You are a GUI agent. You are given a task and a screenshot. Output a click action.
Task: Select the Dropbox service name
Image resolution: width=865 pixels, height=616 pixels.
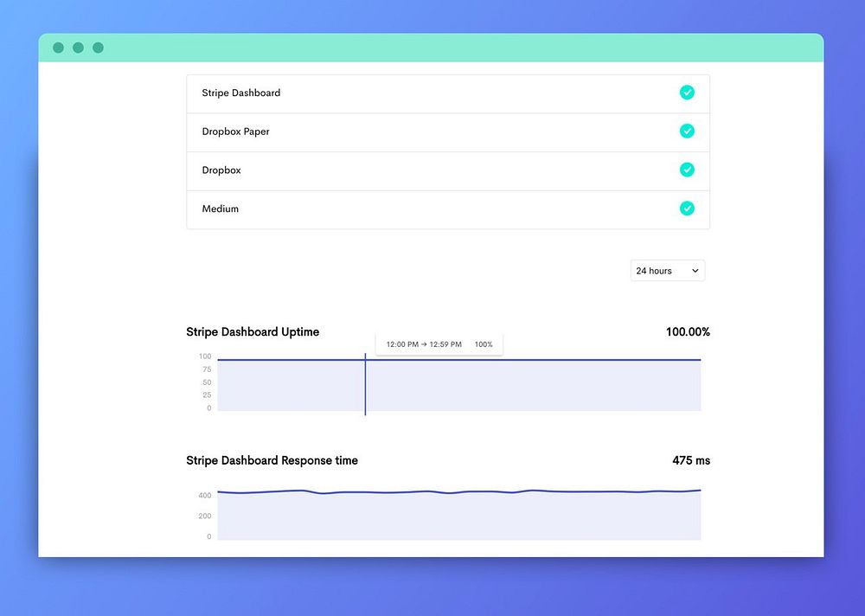click(221, 170)
